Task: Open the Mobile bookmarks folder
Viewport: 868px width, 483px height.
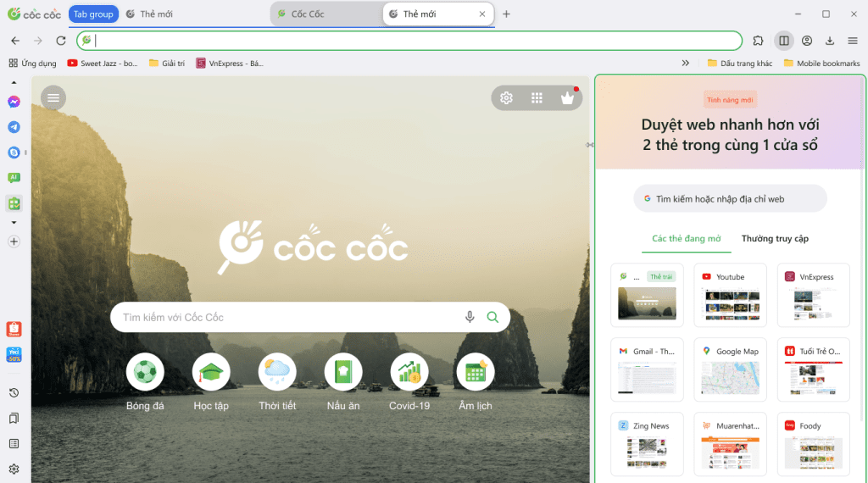Action: (821, 63)
